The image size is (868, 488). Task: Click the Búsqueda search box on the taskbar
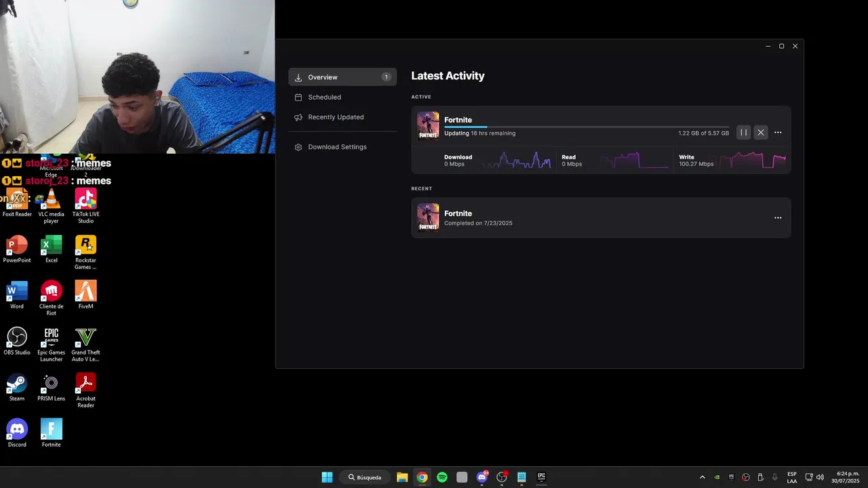[365, 477]
